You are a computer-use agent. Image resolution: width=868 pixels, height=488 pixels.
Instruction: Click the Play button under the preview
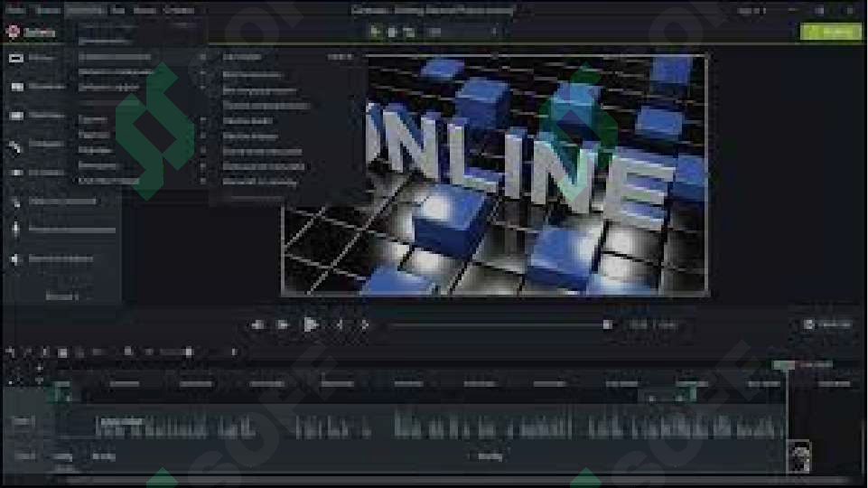[311, 324]
